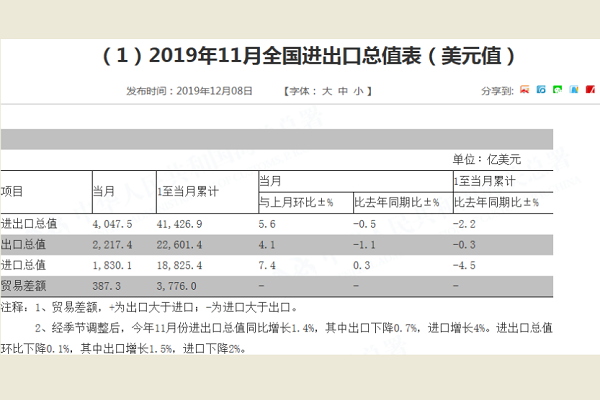Screen dimensions: 600x400
Task: Click the value 3,776.0
Action: [x=176, y=286]
